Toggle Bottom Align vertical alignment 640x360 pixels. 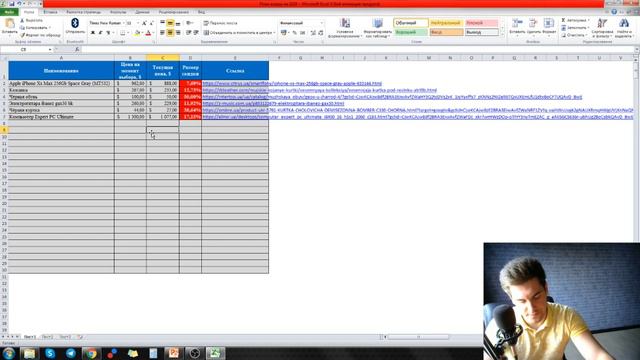178,23
